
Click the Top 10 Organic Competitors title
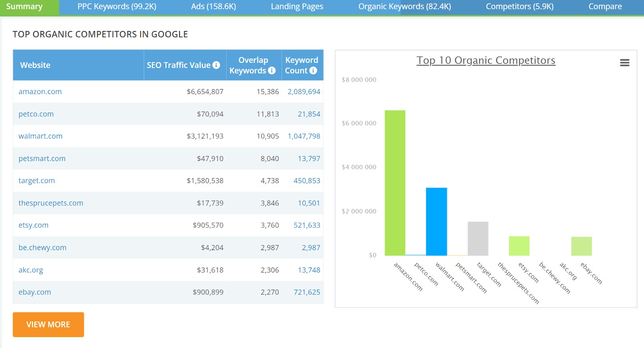point(486,60)
